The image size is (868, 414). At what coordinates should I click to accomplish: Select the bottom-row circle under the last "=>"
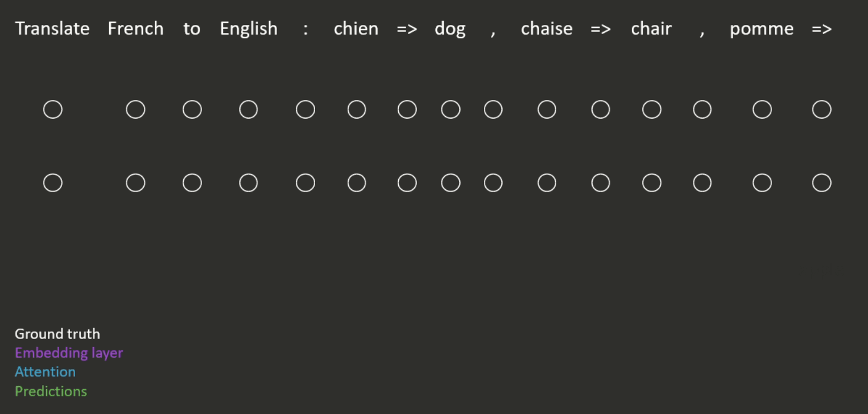tap(822, 183)
